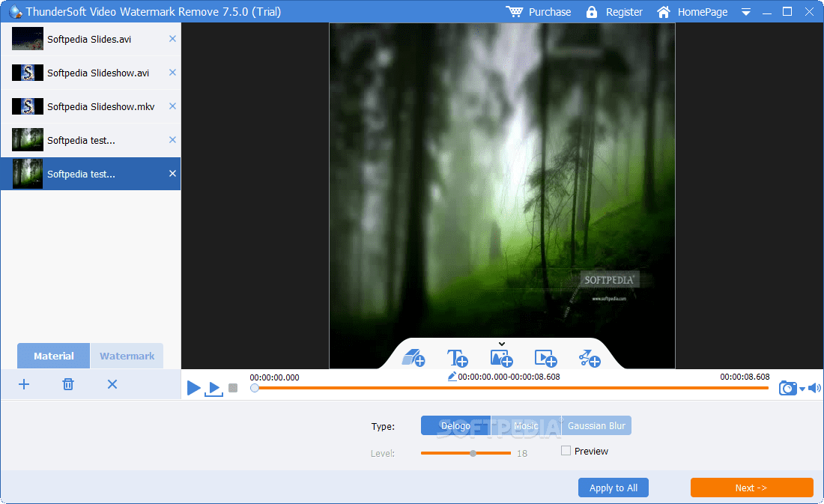Enable the Preview checkbox
The height and width of the screenshot is (504, 824).
(566, 450)
